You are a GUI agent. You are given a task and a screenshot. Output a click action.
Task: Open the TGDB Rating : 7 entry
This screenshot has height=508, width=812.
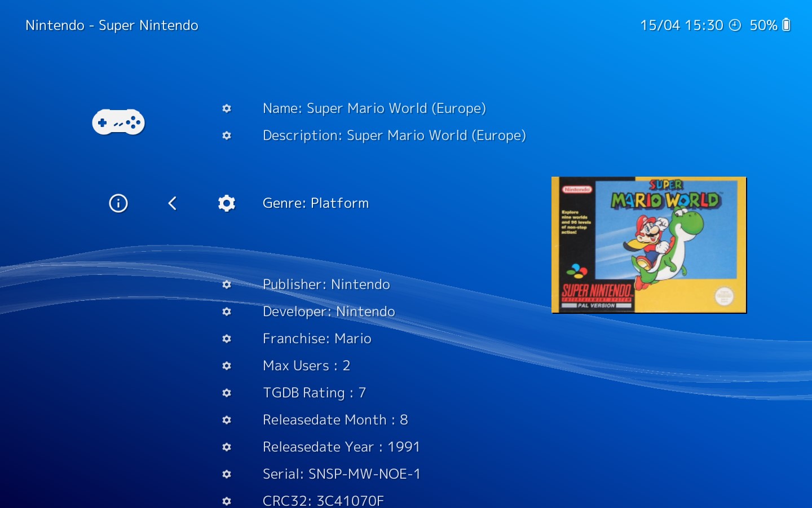click(314, 393)
